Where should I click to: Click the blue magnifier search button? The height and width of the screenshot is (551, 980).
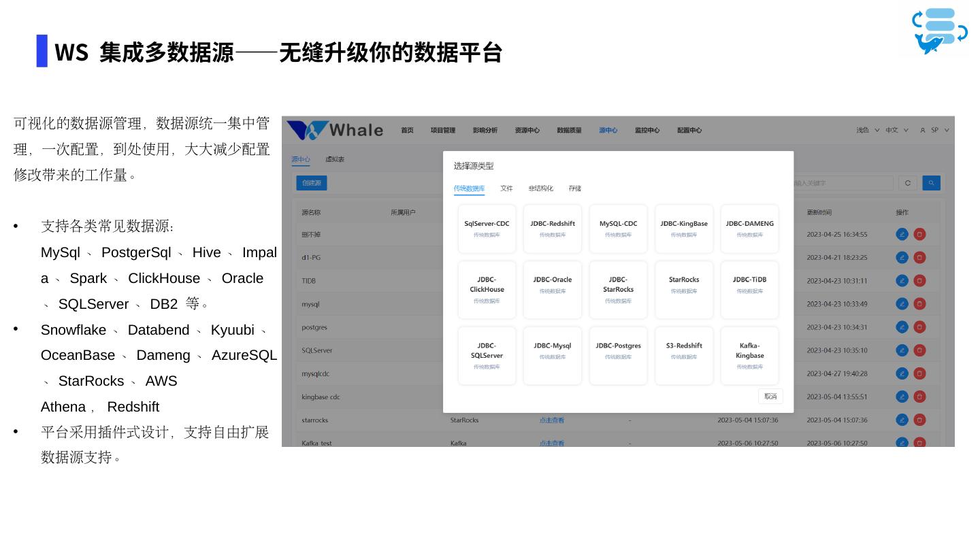click(931, 183)
